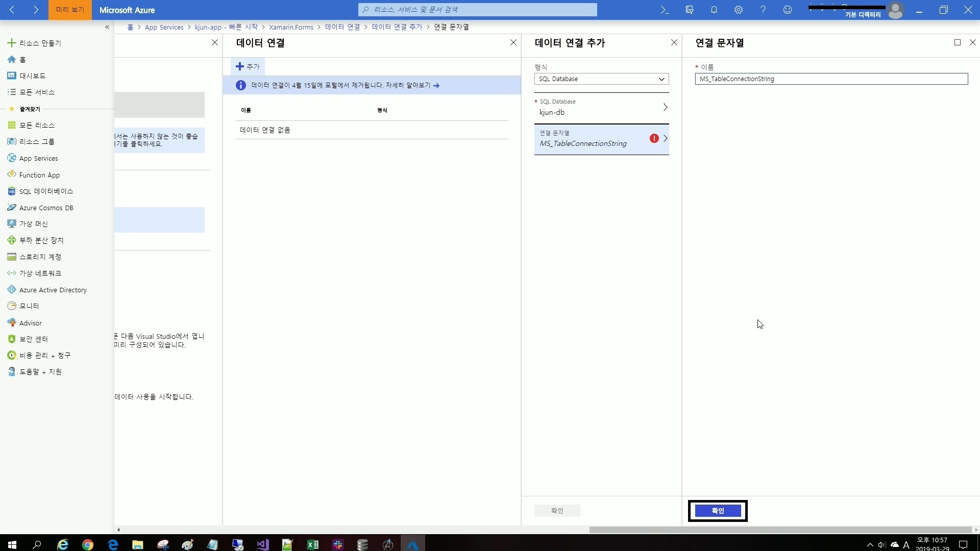Open SQL 데이터베이스 in the sidebar
The image size is (980, 551).
[x=46, y=191]
